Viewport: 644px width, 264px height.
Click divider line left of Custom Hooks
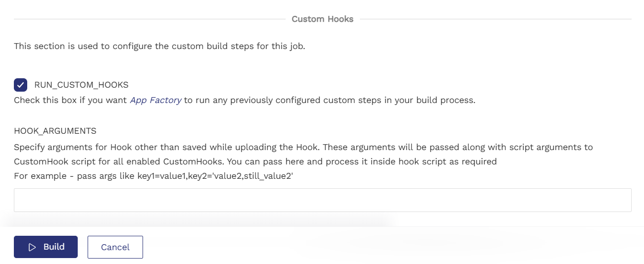(x=149, y=19)
